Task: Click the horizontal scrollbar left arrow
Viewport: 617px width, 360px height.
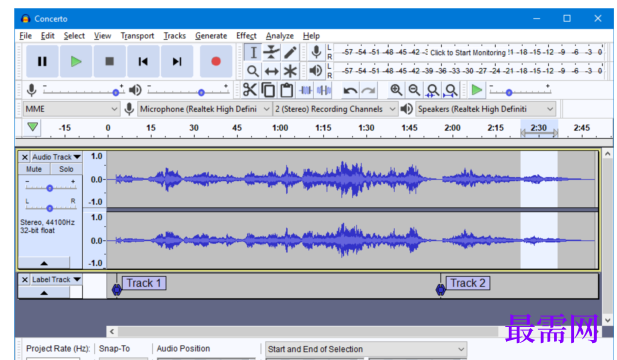Action: tap(112, 331)
